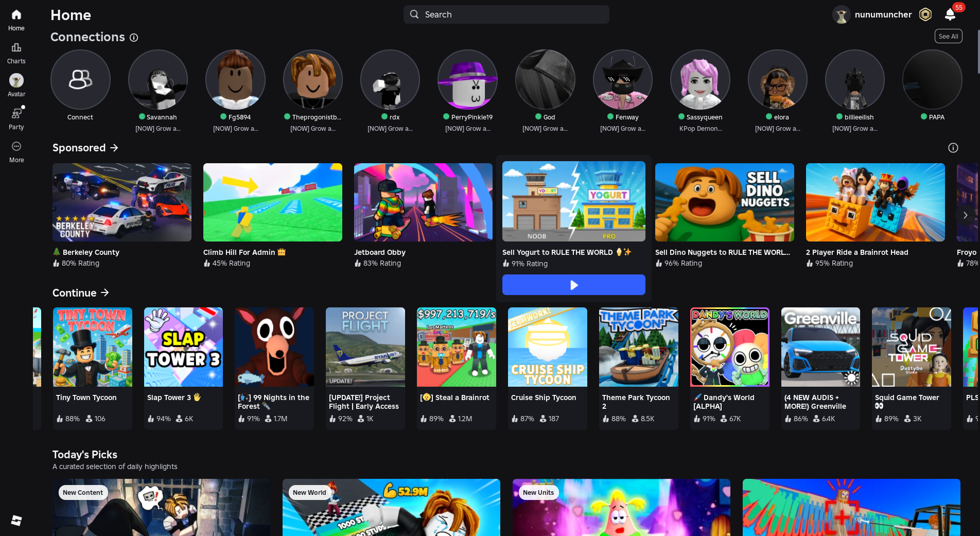Click Savannah's name label
Screen dimensions: 980x536
click(162, 117)
